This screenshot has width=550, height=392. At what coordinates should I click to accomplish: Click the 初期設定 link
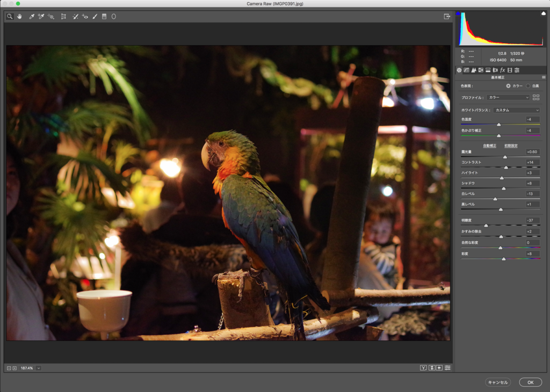point(511,146)
